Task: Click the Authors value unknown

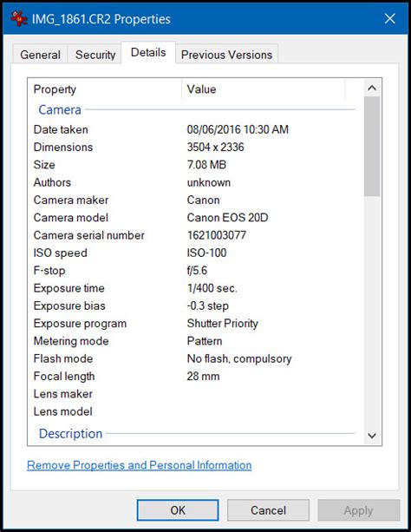Action: click(x=209, y=182)
